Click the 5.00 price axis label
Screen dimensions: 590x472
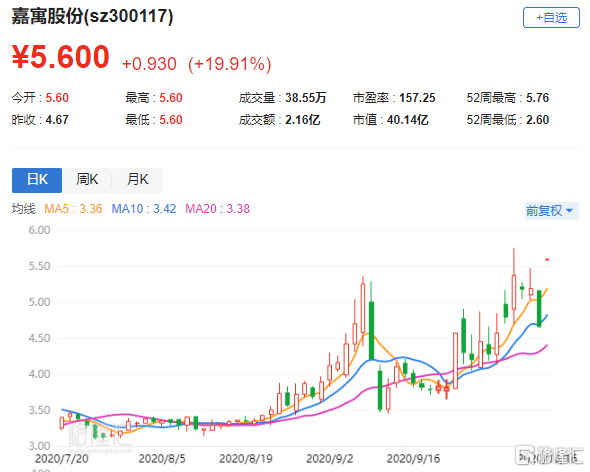tap(39, 302)
